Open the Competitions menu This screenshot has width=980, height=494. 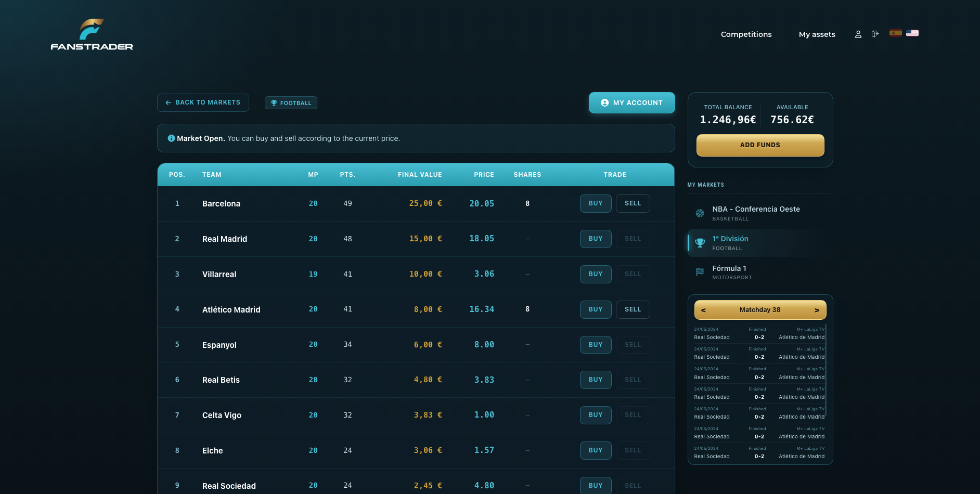pyautogui.click(x=746, y=34)
